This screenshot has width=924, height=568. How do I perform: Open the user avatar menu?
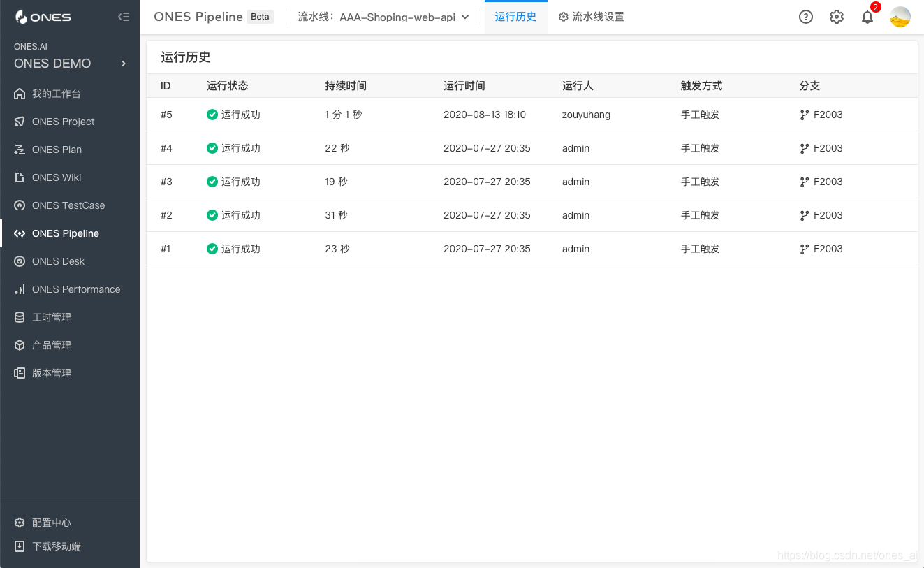pos(900,17)
